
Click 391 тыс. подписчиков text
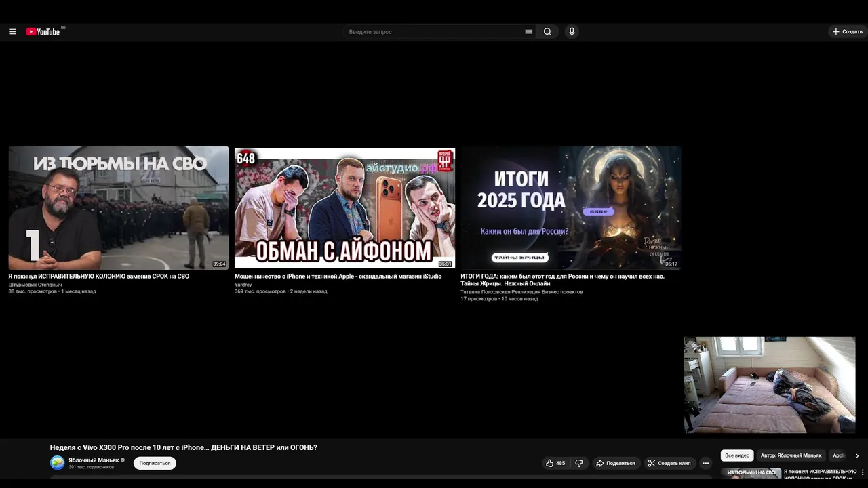pyautogui.click(x=91, y=467)
